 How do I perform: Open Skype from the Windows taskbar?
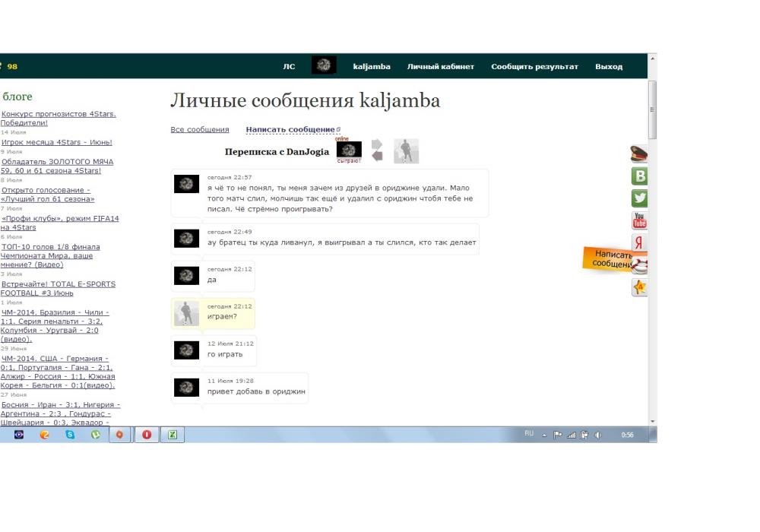(x=70, y=435)
